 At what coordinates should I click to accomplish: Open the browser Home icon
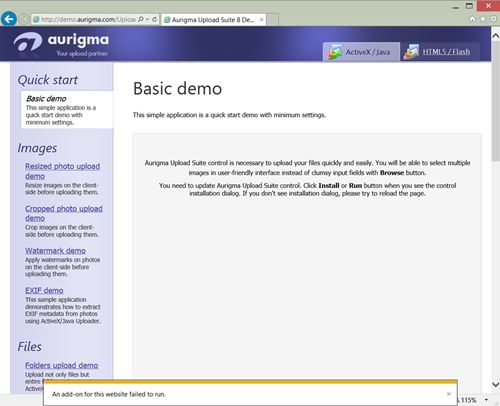472,19
